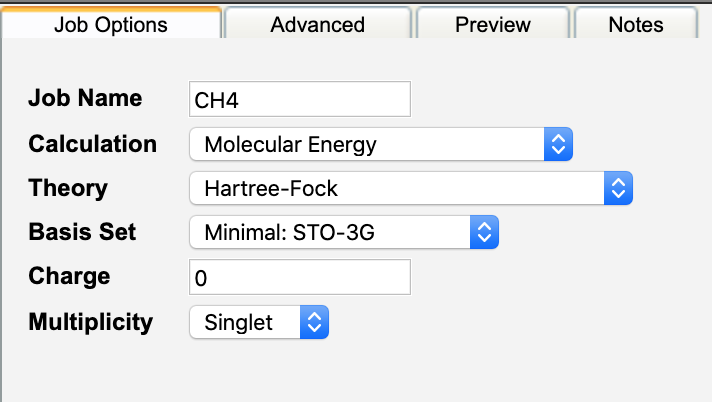Go to the Notes tab
This screenshot has height=402, width=712.
[636, 24]
